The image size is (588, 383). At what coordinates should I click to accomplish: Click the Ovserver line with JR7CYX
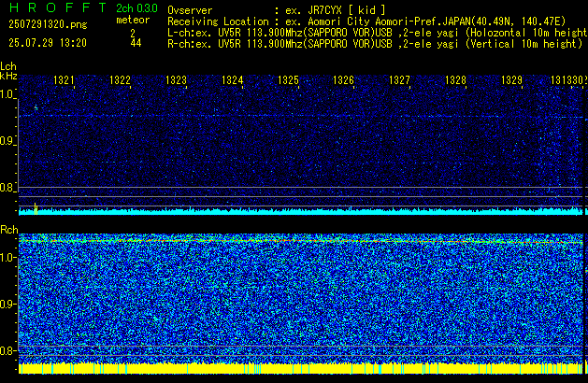coord(277,10)
